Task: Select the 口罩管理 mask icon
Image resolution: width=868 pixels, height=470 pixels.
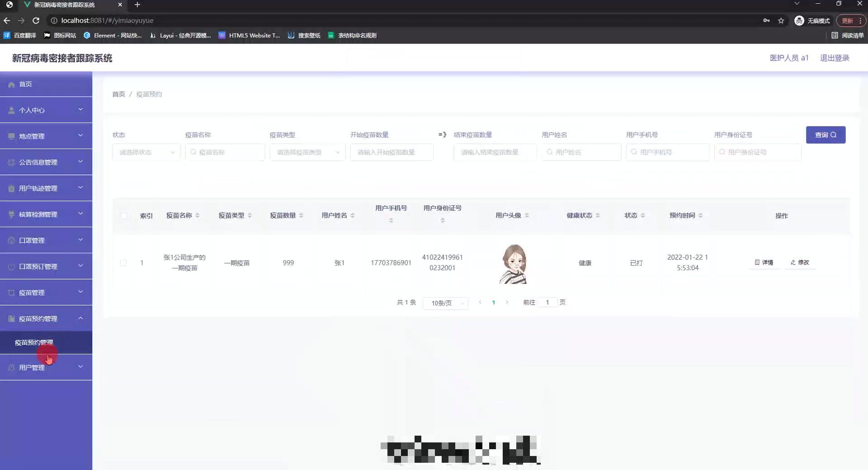Action: 11,240
